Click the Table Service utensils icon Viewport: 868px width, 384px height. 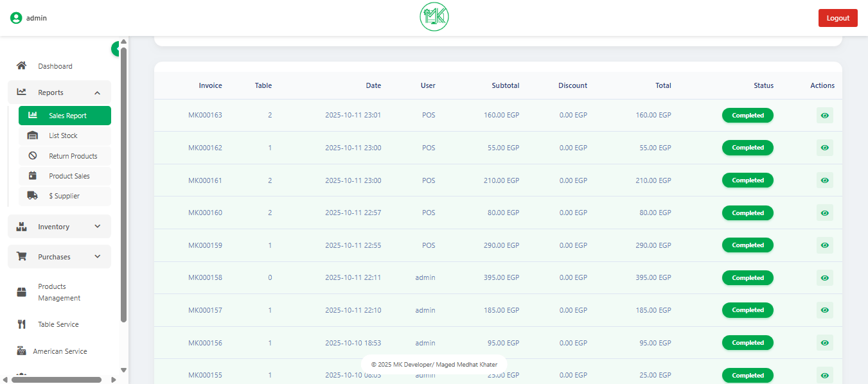(21, 324)
